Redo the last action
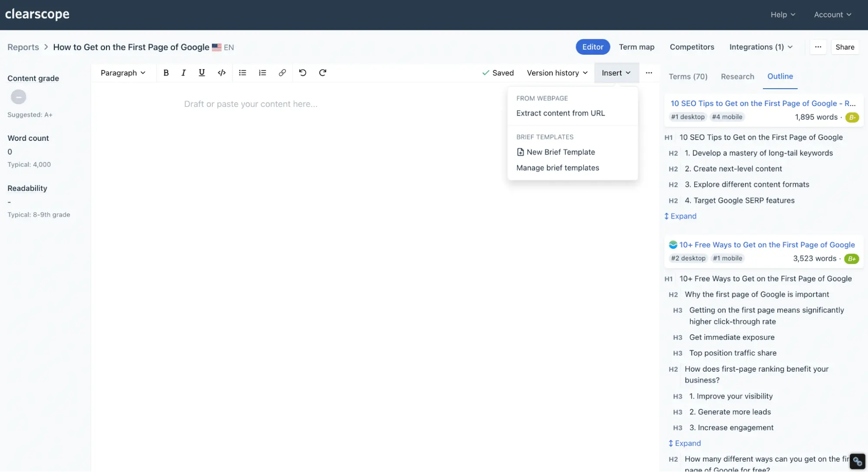This screenshot has width=868, height=472. click(323, 73)
